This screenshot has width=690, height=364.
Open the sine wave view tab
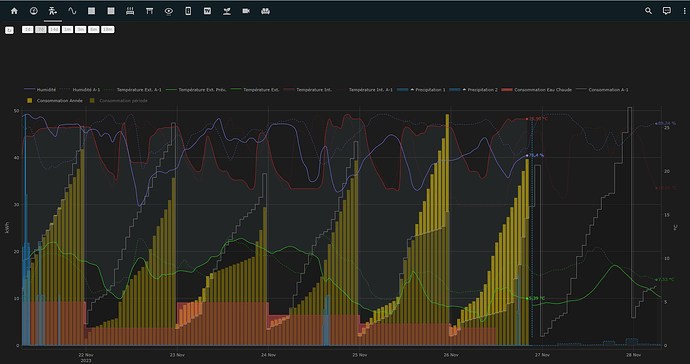tap(72, 11)
